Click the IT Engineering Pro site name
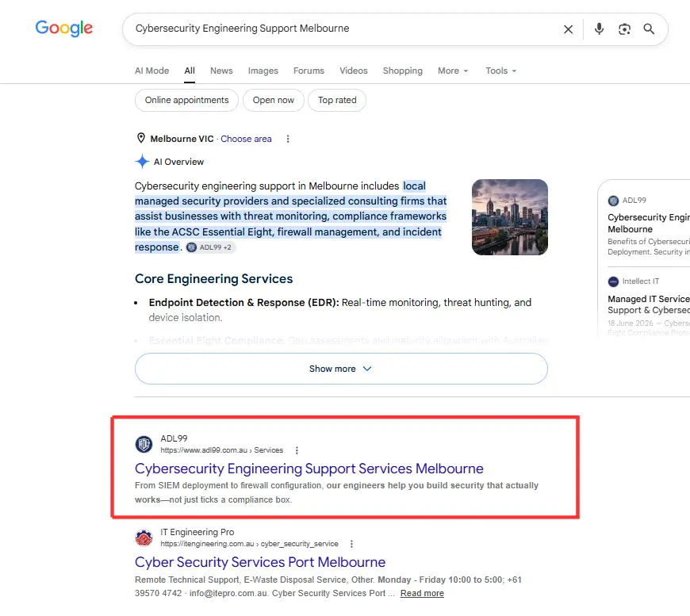The image size is (690, 616). click(197, 533)
